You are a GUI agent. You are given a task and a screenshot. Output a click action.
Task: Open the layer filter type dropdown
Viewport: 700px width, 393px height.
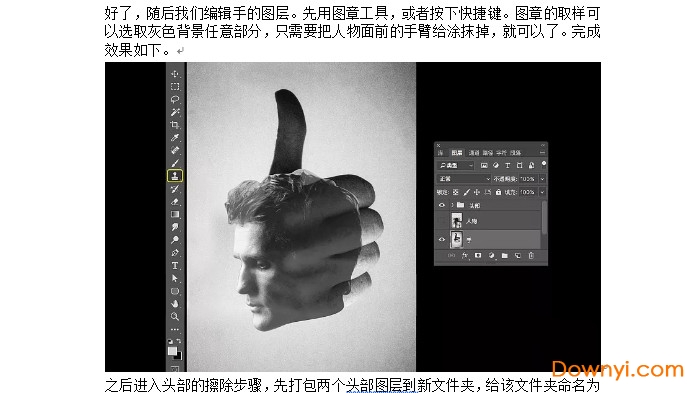[x=455, y=165]
